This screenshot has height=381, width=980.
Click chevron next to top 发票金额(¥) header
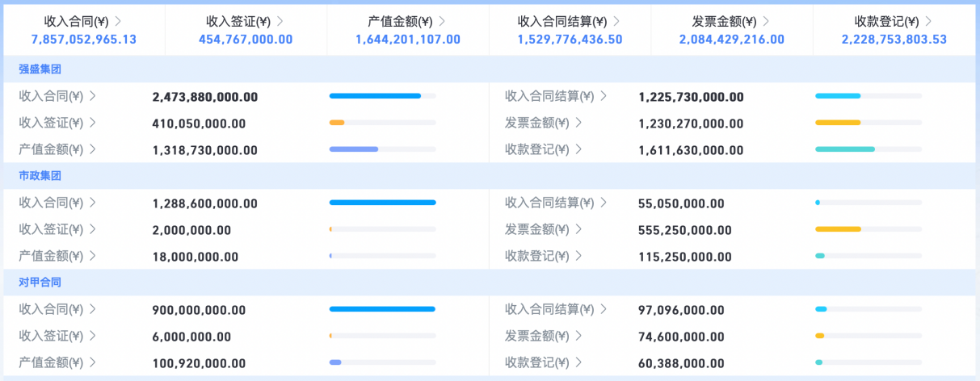pyautogui.click(x=767, y=21)
